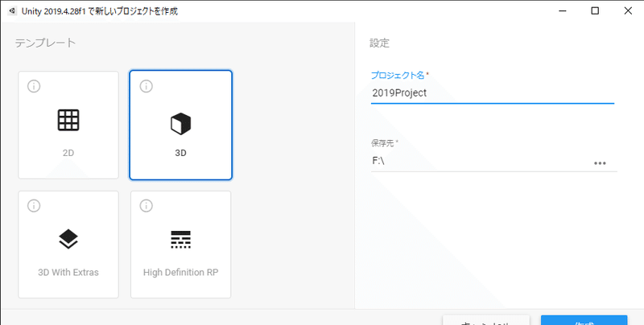
Task: Click the High Definition RP lines icon
Action: coord(180,240)
